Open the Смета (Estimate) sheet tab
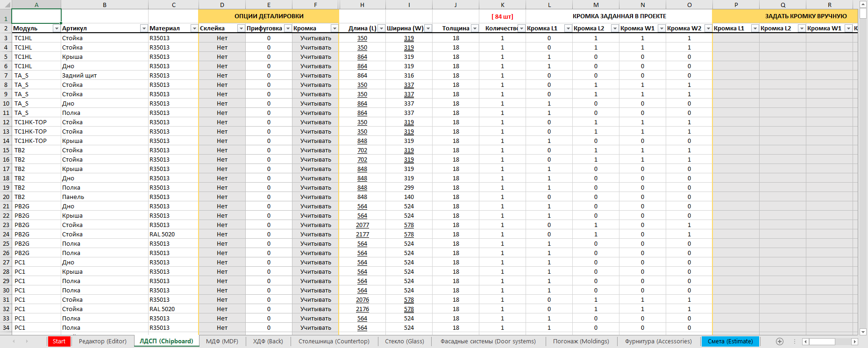The width and height of the screenshot is (868, 348). [730, 341]
